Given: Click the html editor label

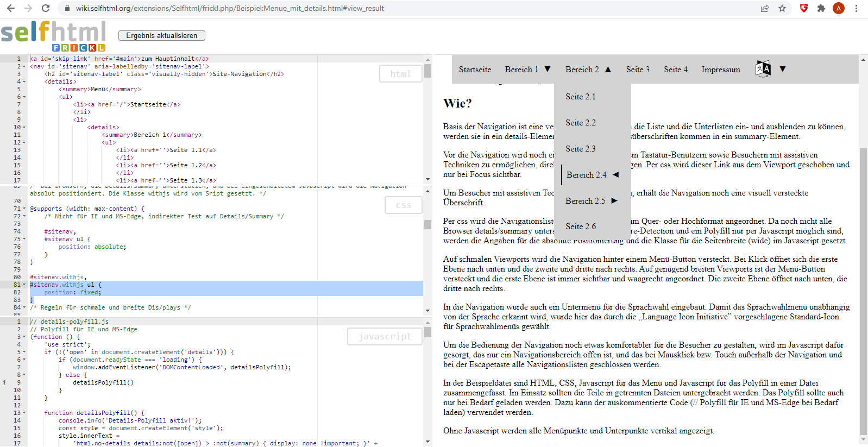Looking at the screenshot, I should tap(401, 73).
